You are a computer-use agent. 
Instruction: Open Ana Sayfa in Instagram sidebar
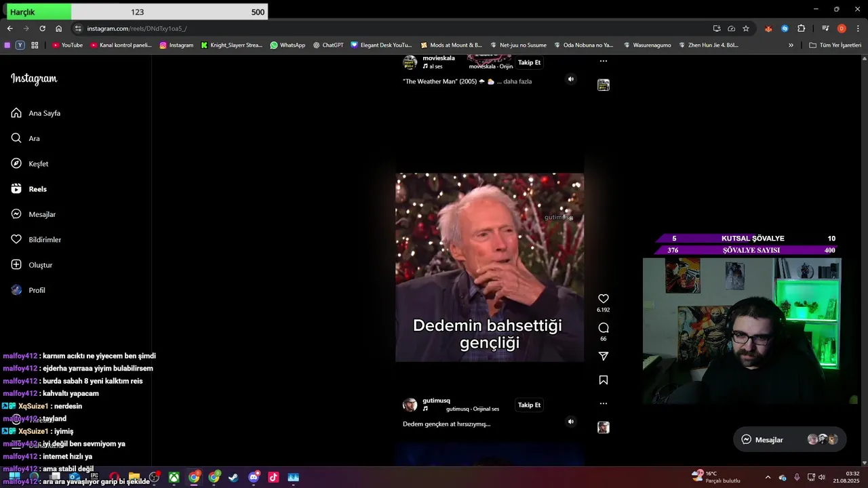[36, 113]
